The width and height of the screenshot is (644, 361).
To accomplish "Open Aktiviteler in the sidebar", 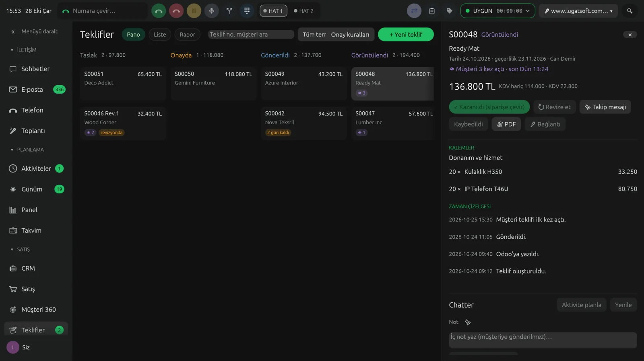I will (36, 169).
